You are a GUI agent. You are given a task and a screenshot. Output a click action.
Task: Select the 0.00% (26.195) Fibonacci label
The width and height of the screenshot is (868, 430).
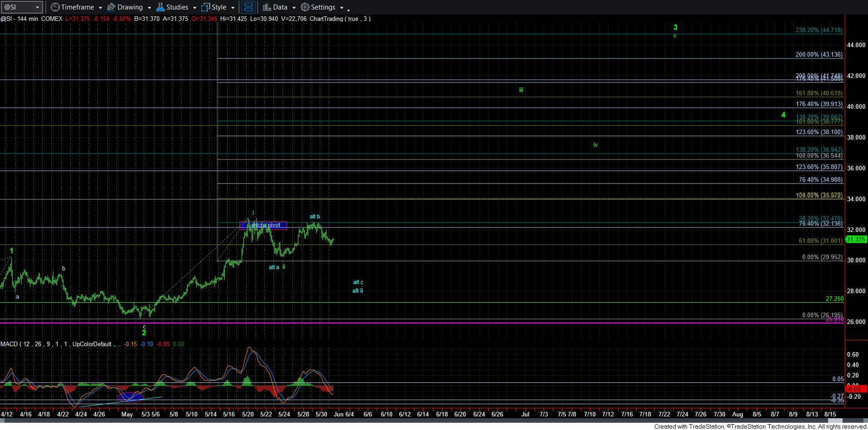[x=822, y=315]
